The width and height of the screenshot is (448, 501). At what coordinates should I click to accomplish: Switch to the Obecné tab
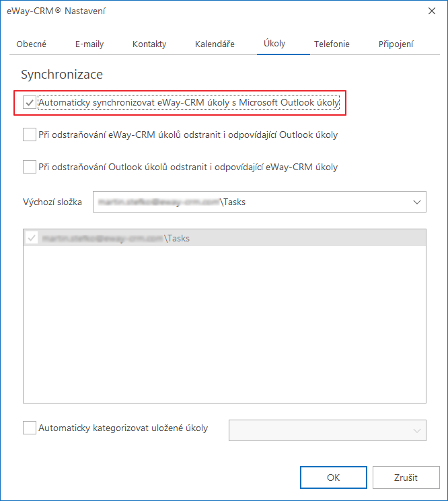click(x=32, y=44)
